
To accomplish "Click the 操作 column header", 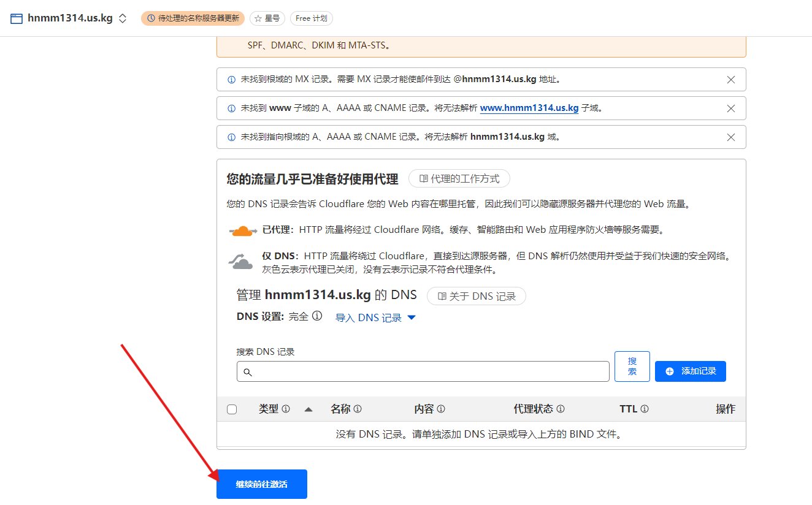I will pos(726,409).
